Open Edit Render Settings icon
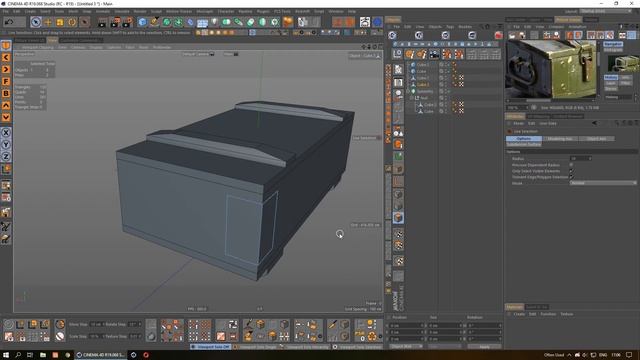This screenshot has width=640, height=360. (x=128, y=22)
